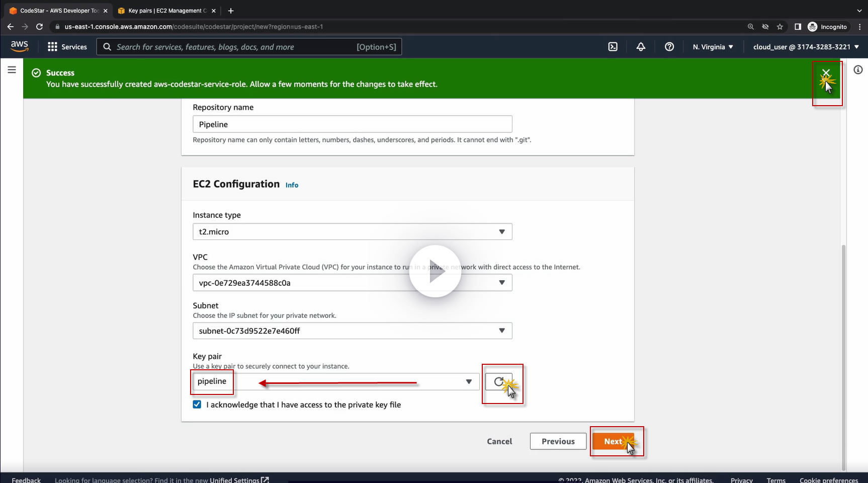The width and height of the screenshot is (868, 483).
Task: Expand the VPC dropdown
Action: (x=353, y=283)
